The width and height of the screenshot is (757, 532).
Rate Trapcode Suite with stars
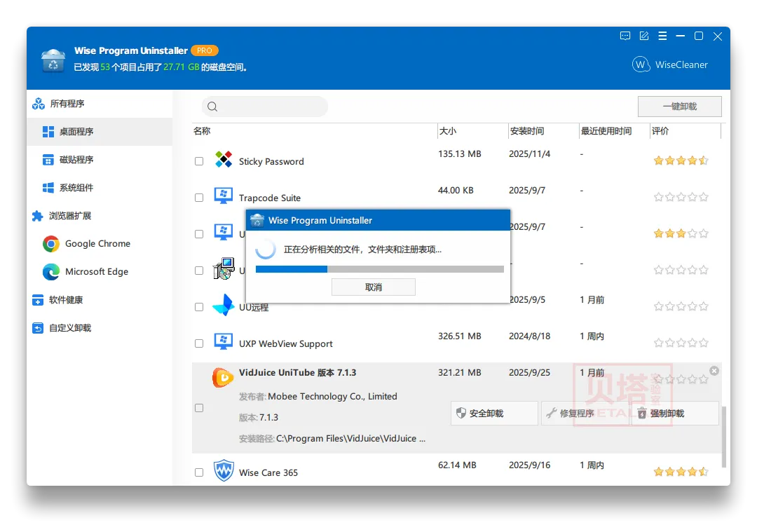[681, 197]
